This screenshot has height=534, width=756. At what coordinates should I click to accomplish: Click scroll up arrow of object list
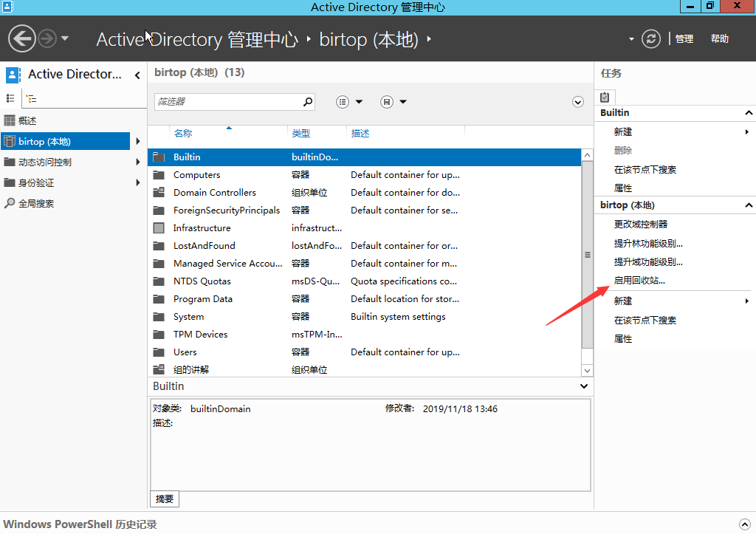click(x=587, y=155)
